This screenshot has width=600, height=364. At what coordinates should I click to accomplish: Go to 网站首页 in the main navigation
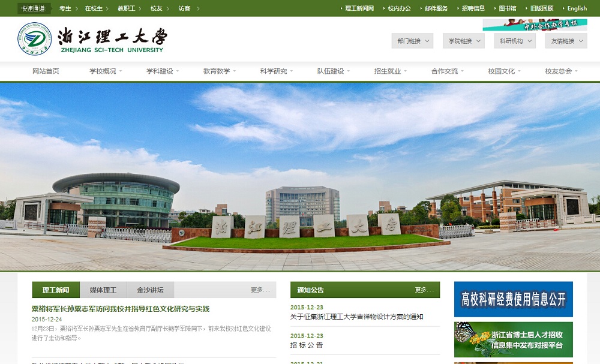(x=46, y=71)
